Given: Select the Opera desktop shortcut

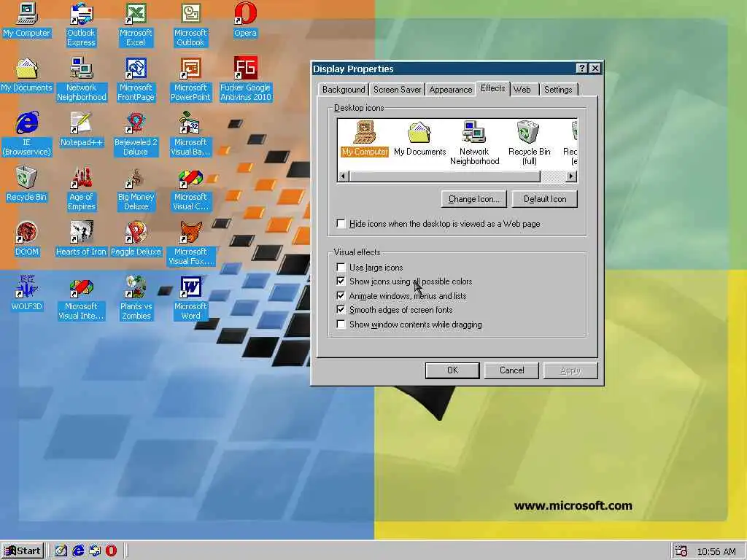Looking at the screenshot, I should [245, 20].
